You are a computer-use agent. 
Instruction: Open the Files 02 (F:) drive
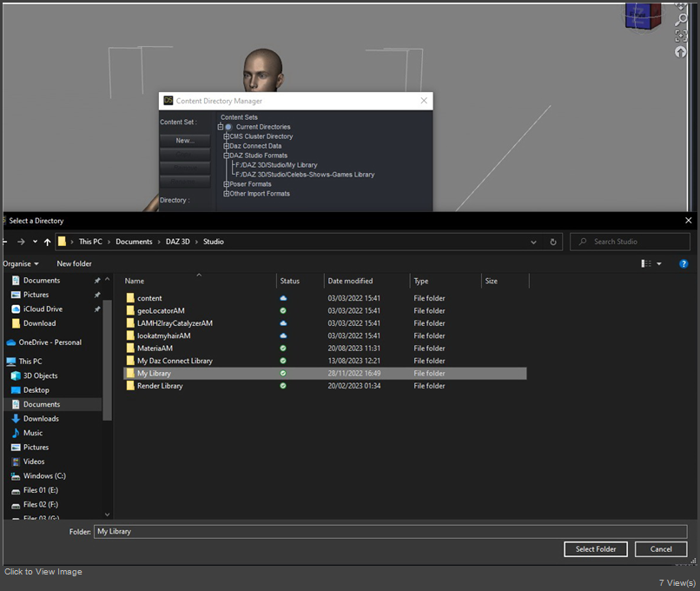pos(41,504)
